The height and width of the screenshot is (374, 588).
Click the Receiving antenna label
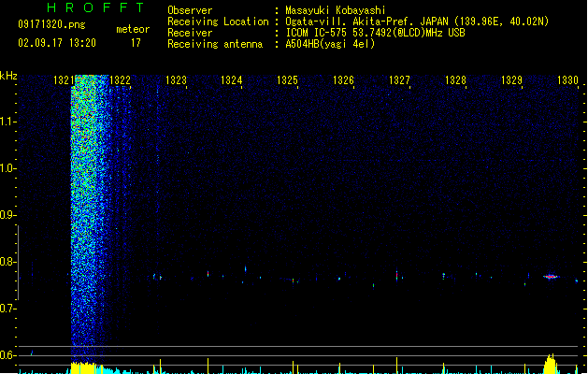[215, 44]
